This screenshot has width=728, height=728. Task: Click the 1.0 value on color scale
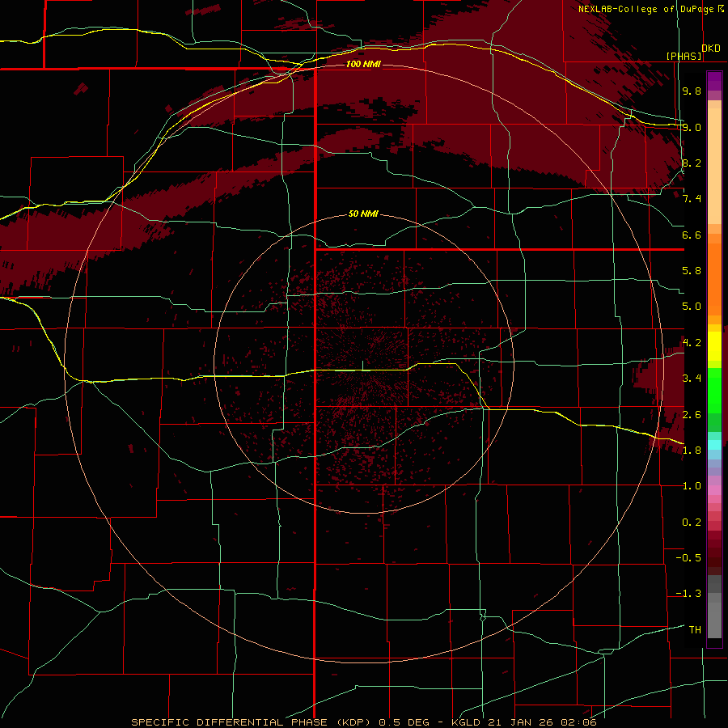click(692, 486)
